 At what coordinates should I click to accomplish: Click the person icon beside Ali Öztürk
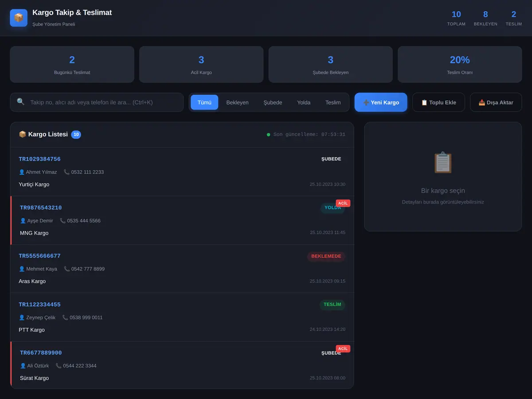coord(23,366)
